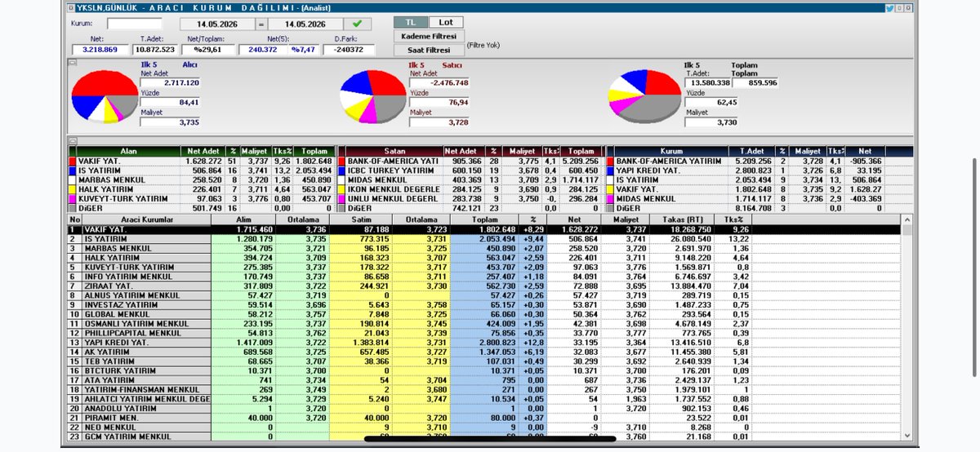Image resolution: width=980 pixels, height=452 pixels.
Task: Open the Twitter share icon in title bar
Action: 889,8
